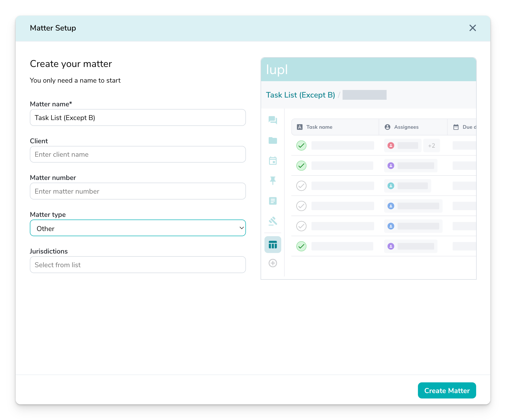Image resolution: width=506 pixels, height=420 pixels.
Task: Check the third task's gray checkmark
Action: pyautogui.click(x=301, y=186)
